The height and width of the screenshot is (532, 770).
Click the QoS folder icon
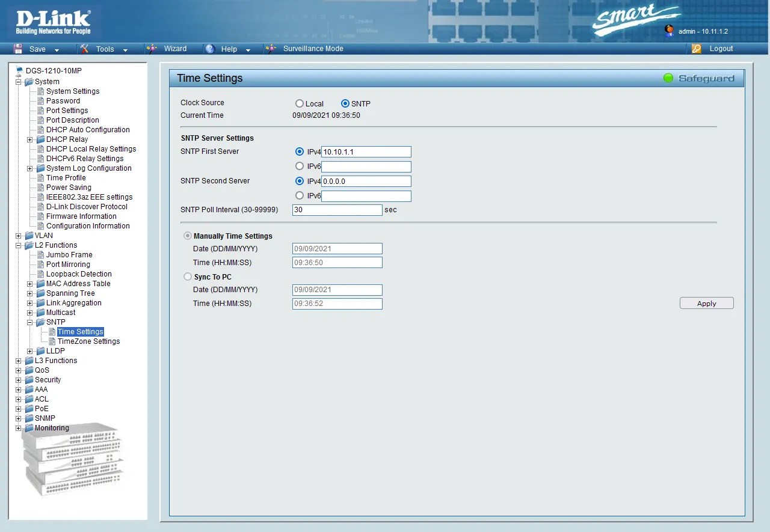[29, 370]
